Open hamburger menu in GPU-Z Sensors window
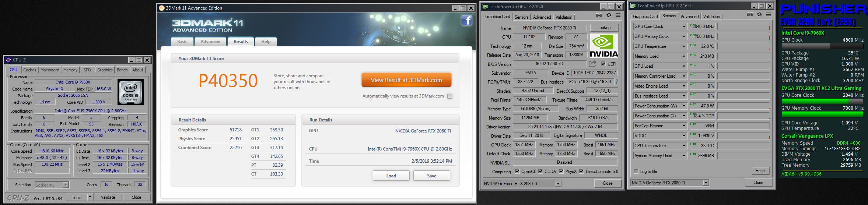This screenshot has width=868, height=205. [x=769, y=15]
